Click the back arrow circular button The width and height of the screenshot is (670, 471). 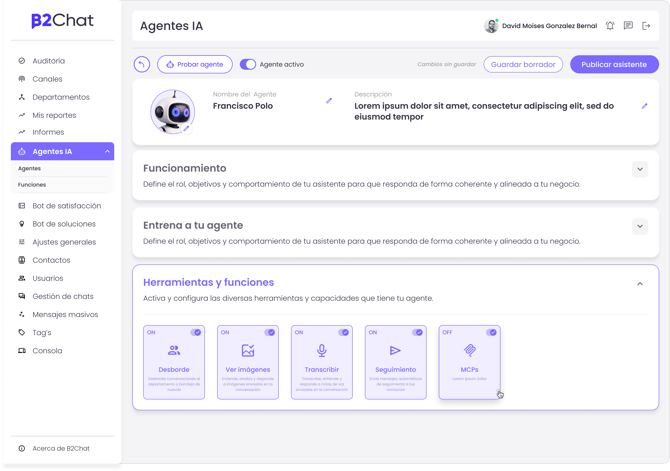[x=142, y=64]
